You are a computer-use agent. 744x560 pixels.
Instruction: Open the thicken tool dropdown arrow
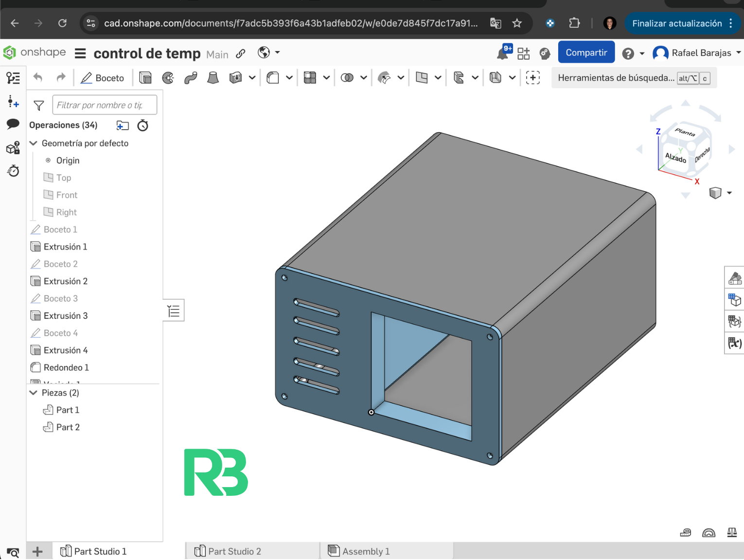252,78
